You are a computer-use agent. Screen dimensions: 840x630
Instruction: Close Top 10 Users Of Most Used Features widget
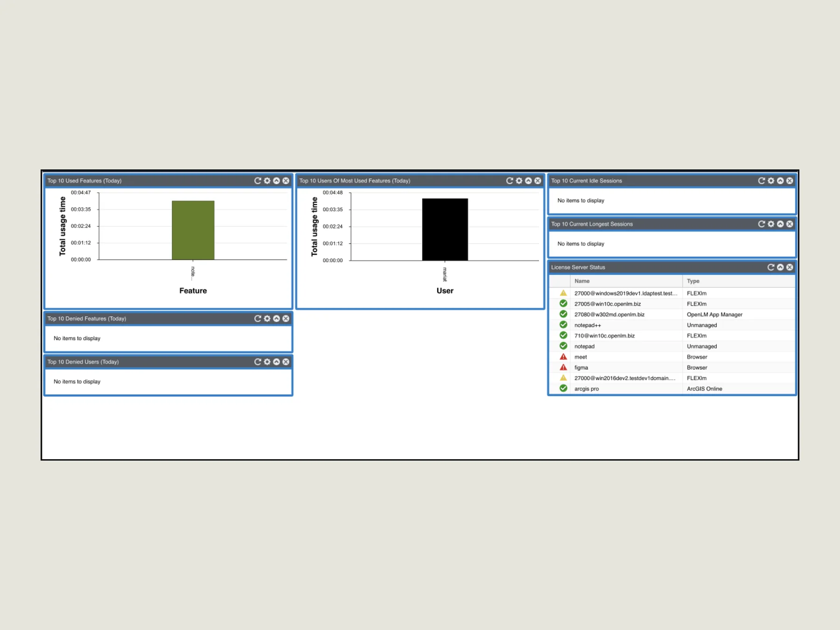pyautogui.click(x=538, y=181)
